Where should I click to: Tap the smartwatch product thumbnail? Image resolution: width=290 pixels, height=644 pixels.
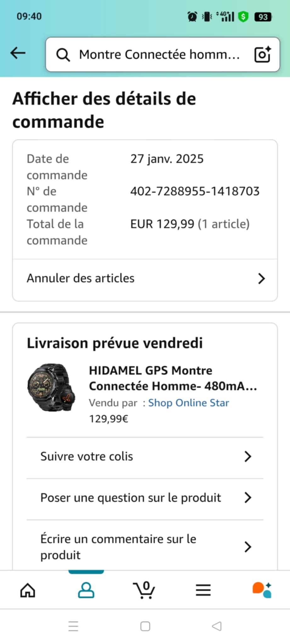click(x=52, y=387)
